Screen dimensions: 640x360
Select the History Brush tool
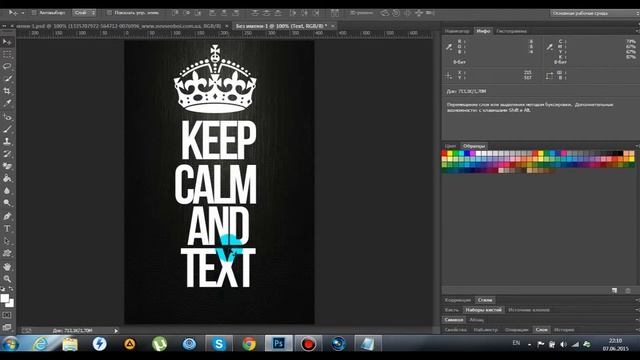point(7,154)
